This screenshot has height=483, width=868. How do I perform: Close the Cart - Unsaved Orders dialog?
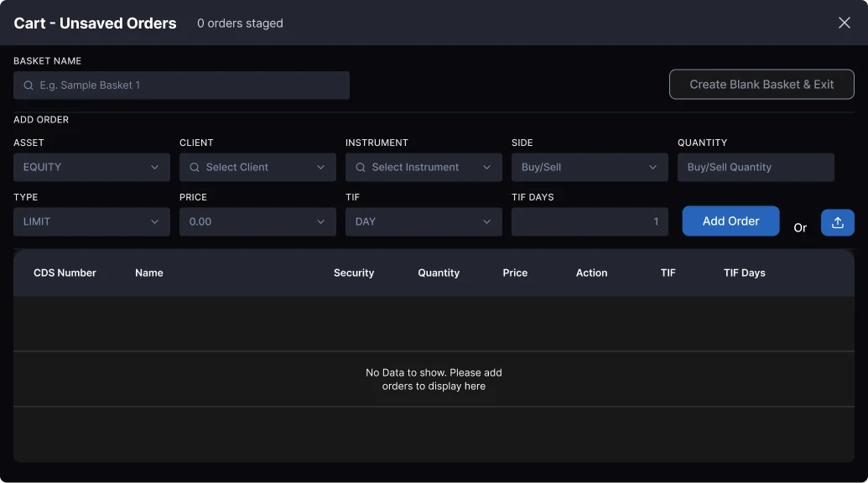845,23
